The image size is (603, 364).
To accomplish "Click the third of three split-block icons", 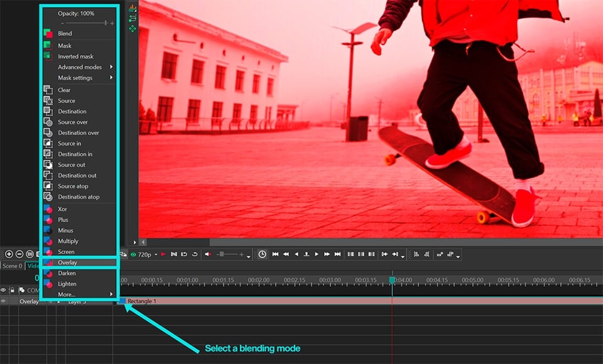I will coord(371,254).
